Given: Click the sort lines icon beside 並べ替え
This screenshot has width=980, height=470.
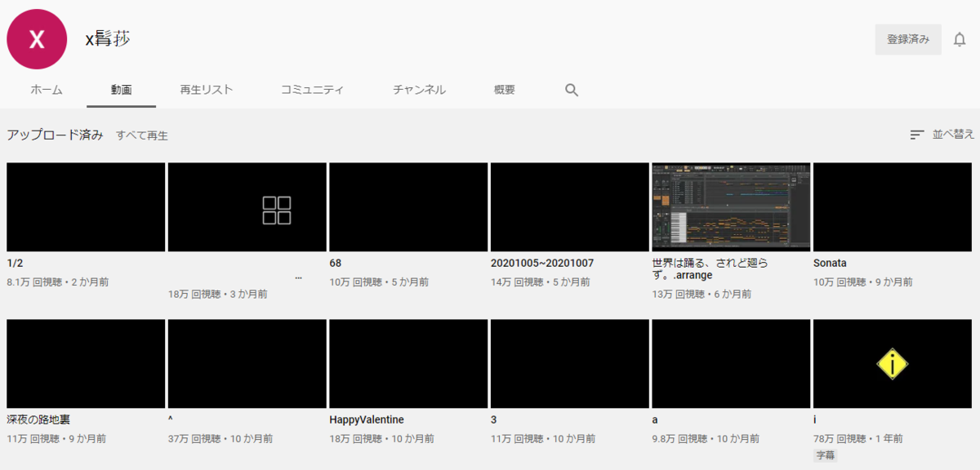Looking at the screenshot, I should pos(917,135).
